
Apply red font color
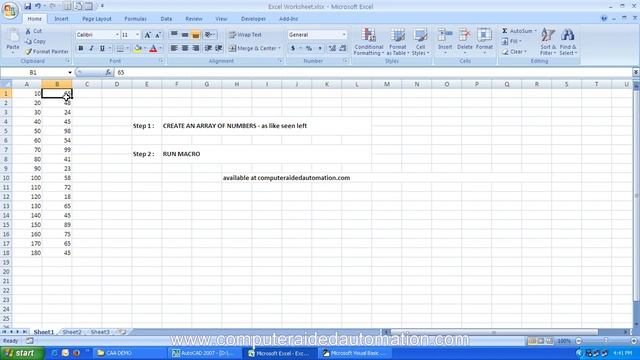153,48
